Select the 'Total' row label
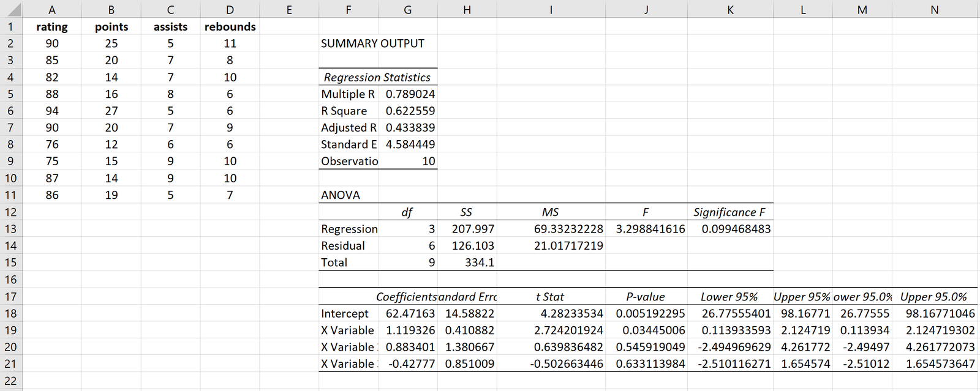980x391 pixels. [349, 263]
